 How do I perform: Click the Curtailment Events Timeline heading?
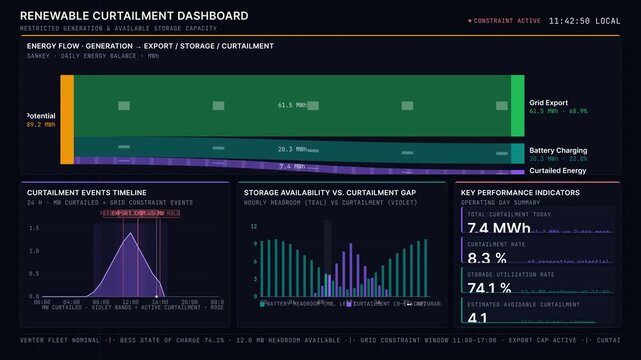pyautogui.click(x=87, y=192)
